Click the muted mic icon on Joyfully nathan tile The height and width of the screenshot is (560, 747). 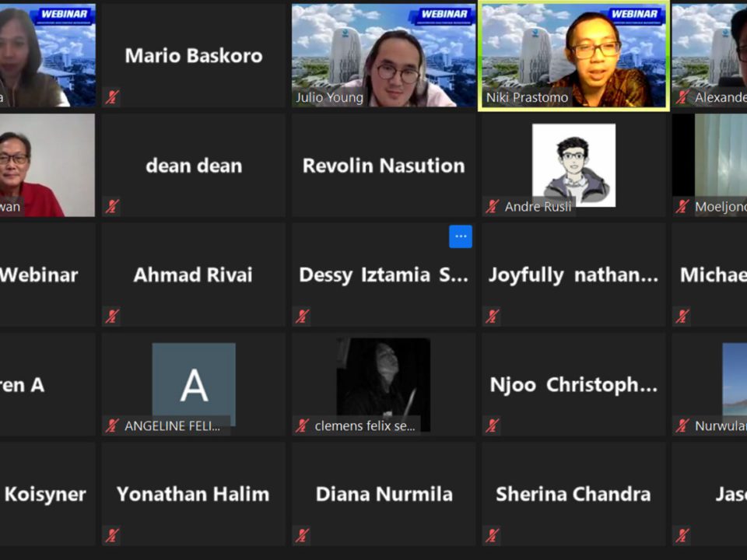click(x=492, y=317)
